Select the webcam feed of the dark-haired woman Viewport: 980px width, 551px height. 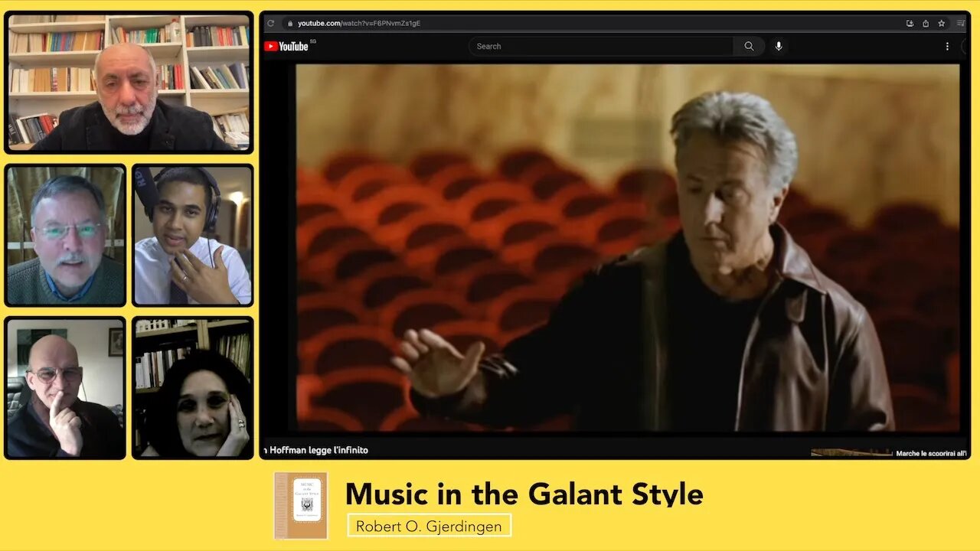192,388
